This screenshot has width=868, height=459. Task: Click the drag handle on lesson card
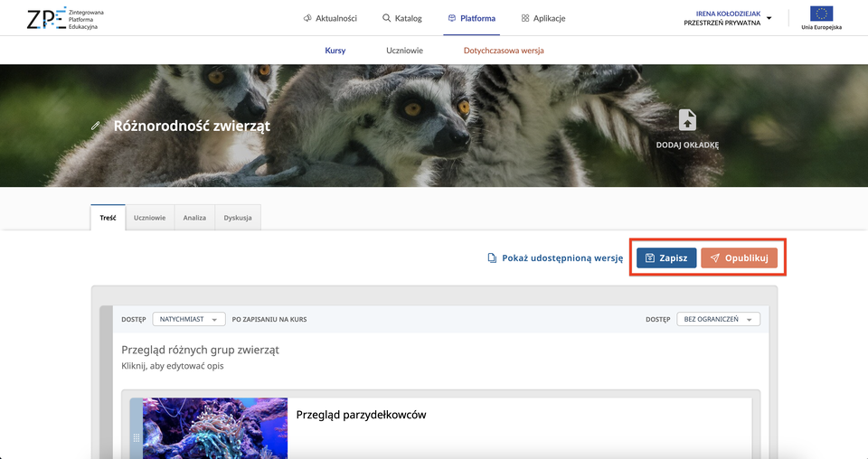137,438
